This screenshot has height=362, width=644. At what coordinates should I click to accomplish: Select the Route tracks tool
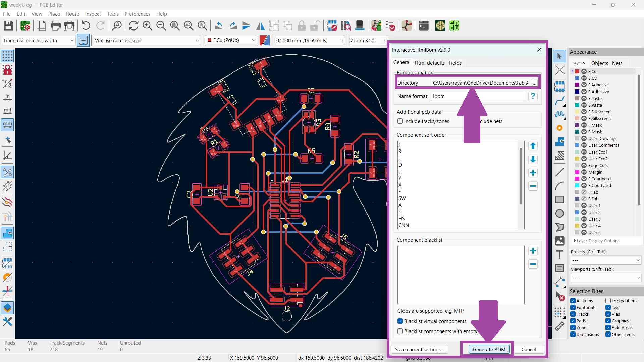559,100
